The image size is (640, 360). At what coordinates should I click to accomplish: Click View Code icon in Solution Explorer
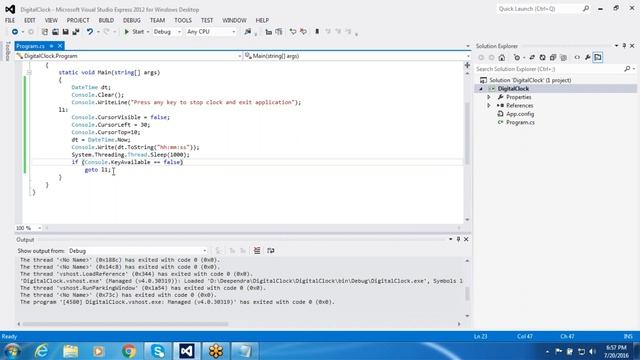(x=577, y=58)
